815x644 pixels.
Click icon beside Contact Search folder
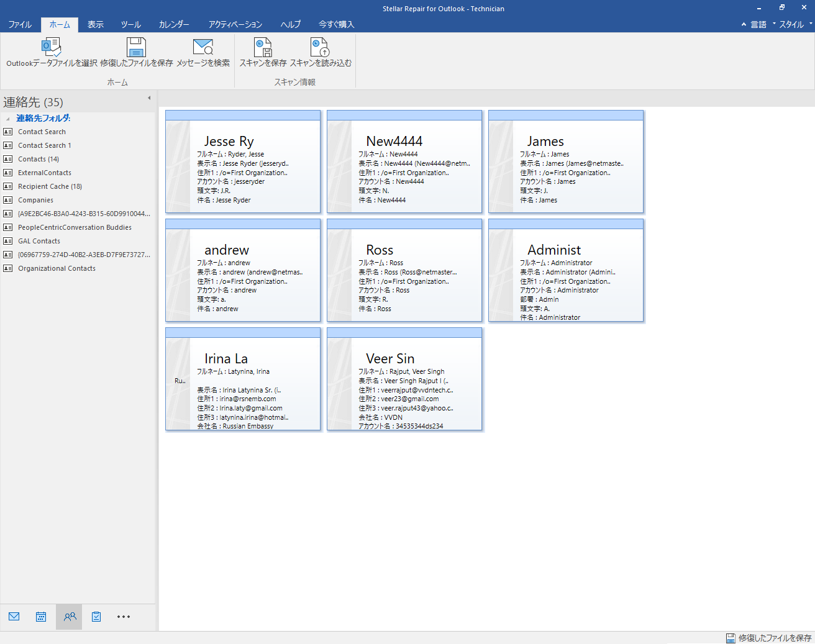(x=8, y=132)
